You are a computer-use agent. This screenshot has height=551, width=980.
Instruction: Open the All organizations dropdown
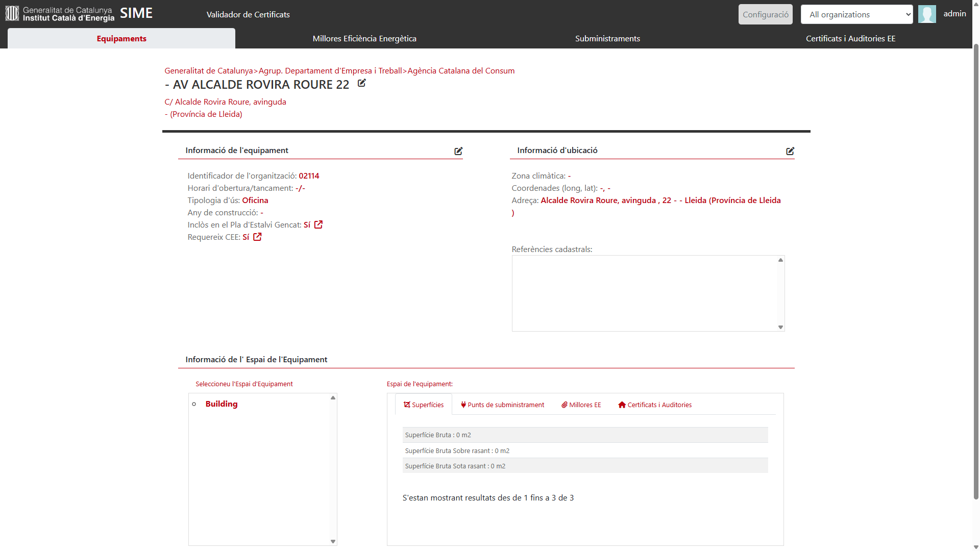point(856,14)
